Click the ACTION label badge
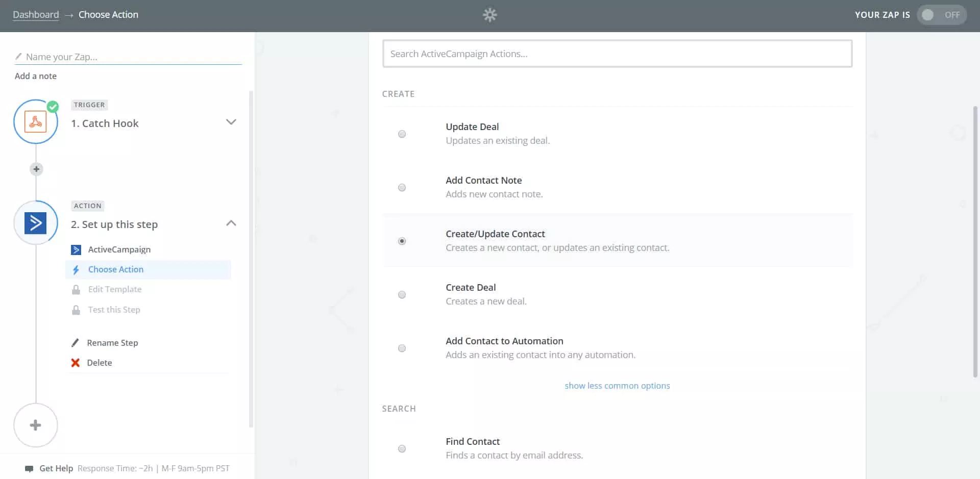 point(88,206)
